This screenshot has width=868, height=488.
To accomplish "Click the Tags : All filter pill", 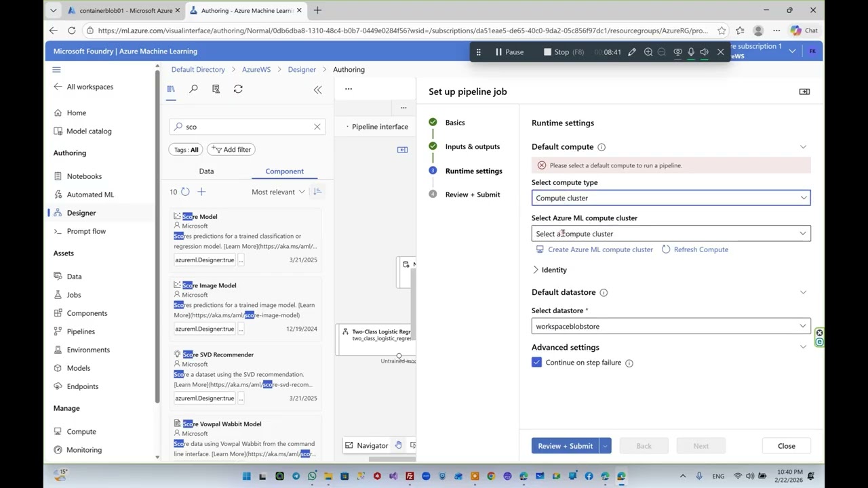I will pyautogui.click(x=186, y=150).
